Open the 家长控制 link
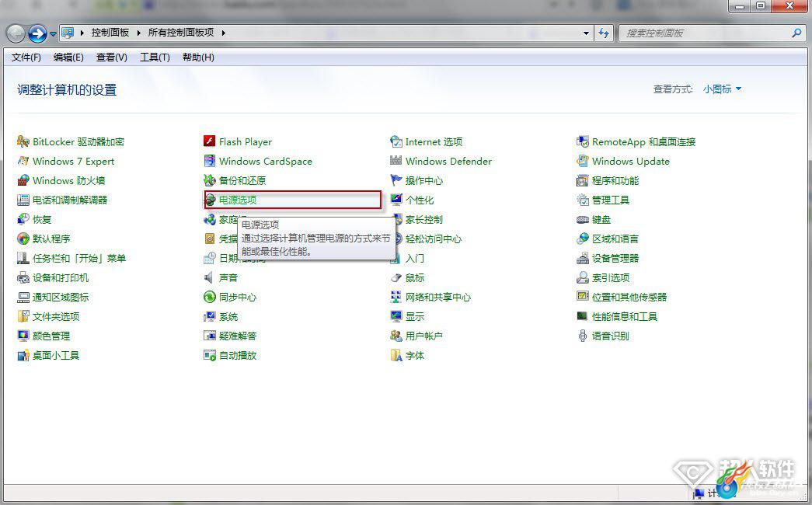 [423, 219]
